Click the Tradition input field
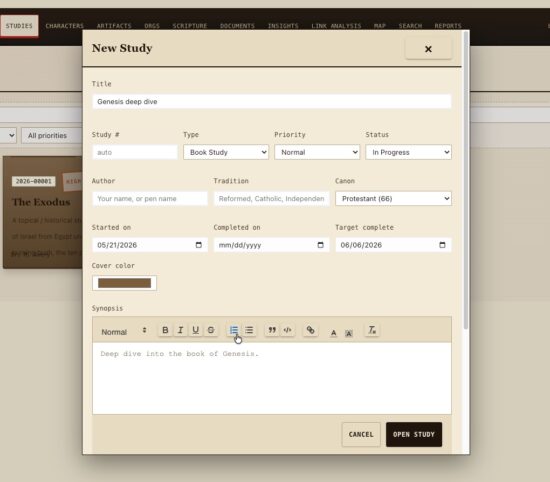Viewport: 550px width, 482px height. 271,199
